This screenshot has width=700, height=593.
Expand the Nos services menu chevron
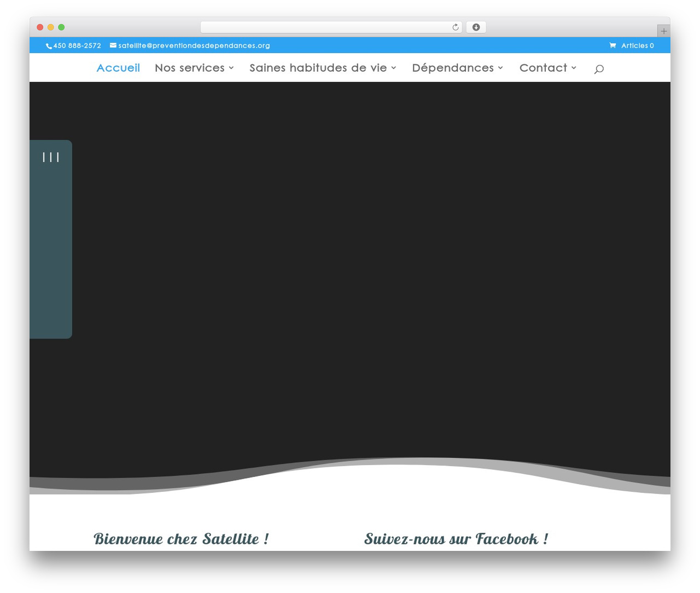point(231,68)
